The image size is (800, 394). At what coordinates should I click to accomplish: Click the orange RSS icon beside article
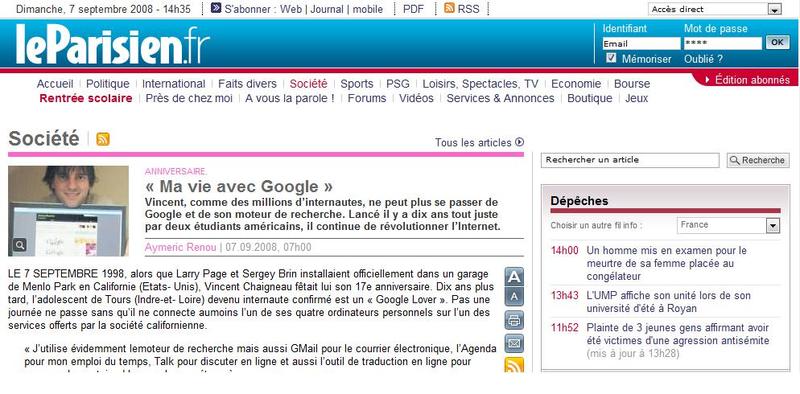514,365
